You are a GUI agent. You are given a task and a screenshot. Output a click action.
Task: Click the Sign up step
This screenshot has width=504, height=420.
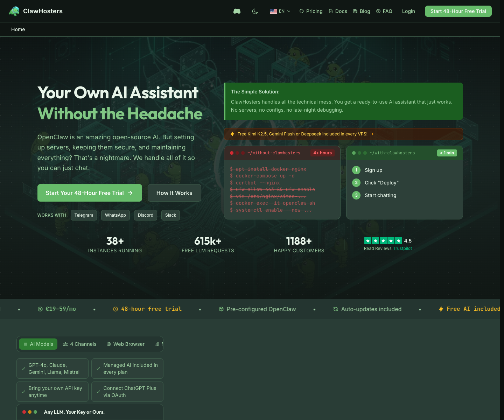[367, 170]
